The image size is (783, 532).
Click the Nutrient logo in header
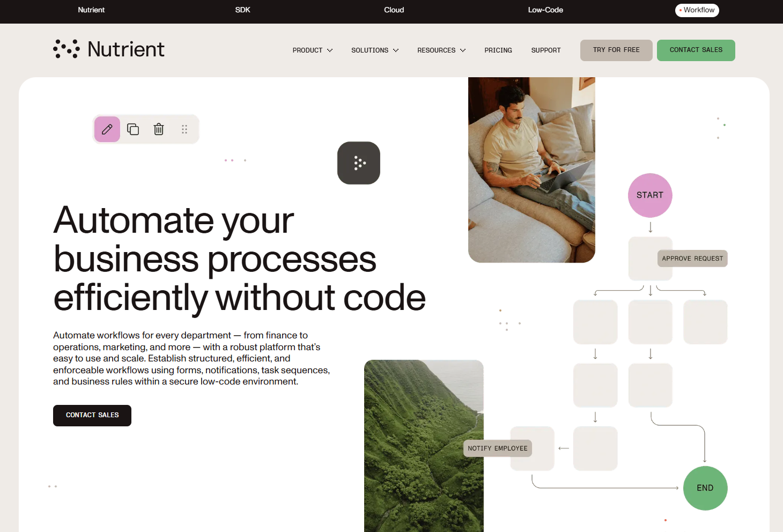[x=109, y=49]
